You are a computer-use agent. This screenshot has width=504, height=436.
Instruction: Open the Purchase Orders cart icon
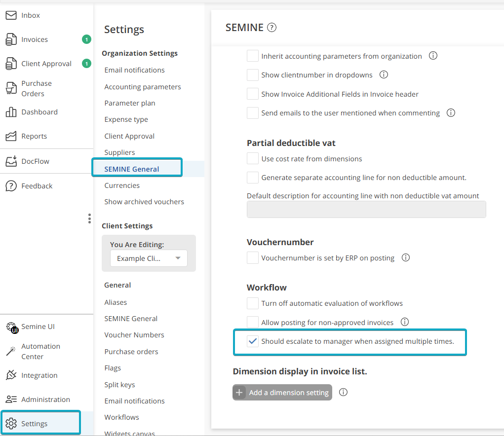point(11,88)
